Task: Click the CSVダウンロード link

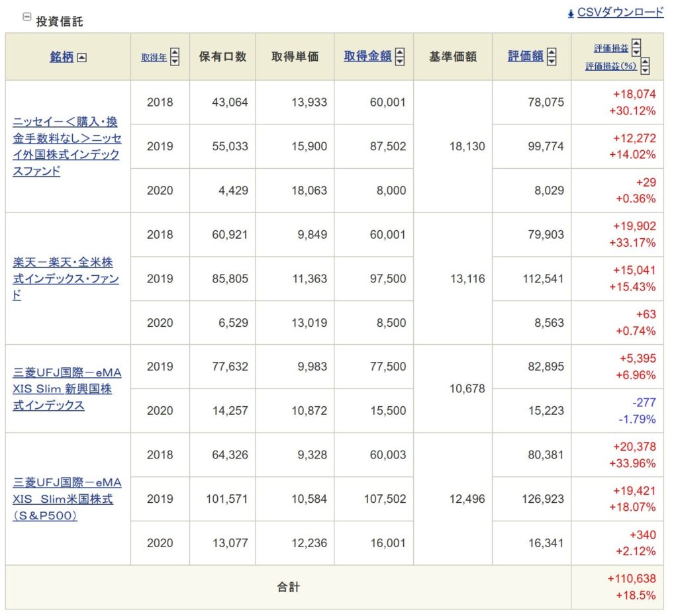Action: pyautogui.click(x=620, y=13)
